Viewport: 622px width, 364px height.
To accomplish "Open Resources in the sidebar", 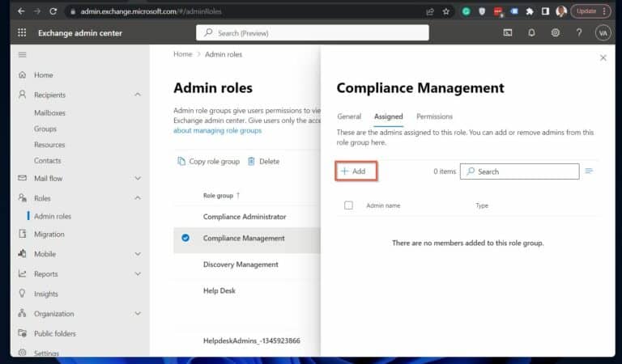I will pos(49,145).
